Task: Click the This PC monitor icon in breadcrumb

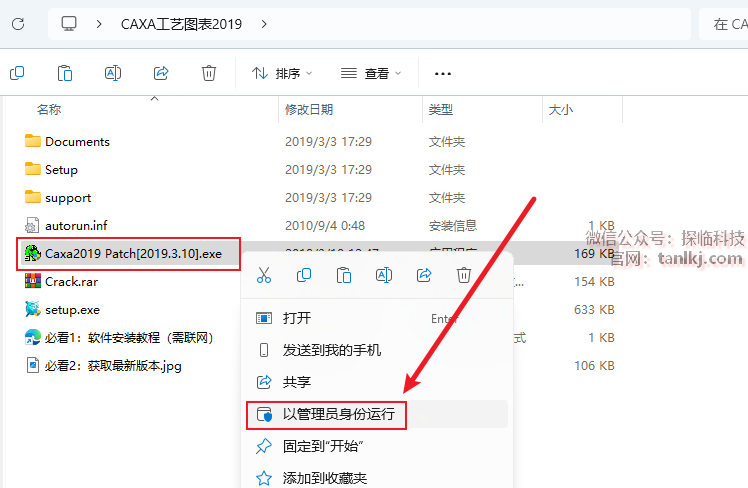Action: click(x=69, y=23)
